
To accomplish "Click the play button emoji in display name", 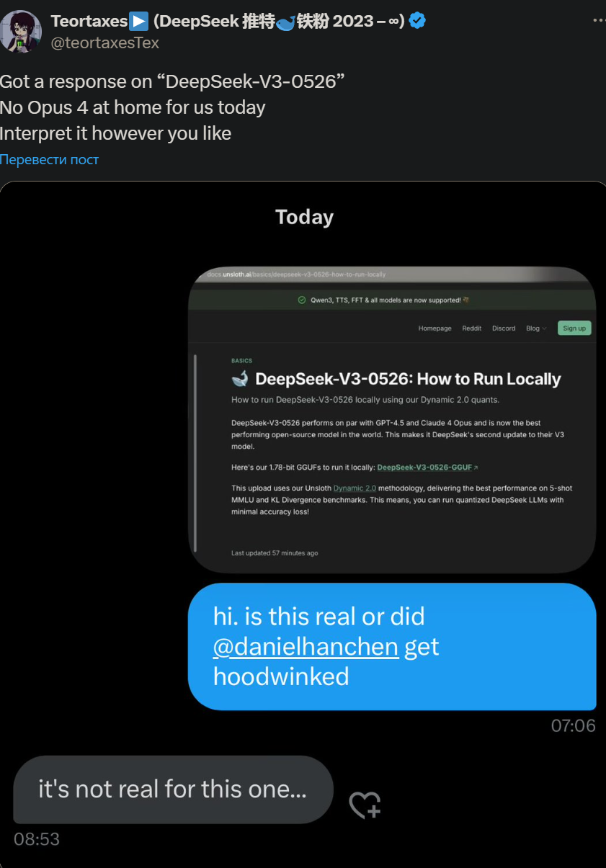I will click(138, 21).
